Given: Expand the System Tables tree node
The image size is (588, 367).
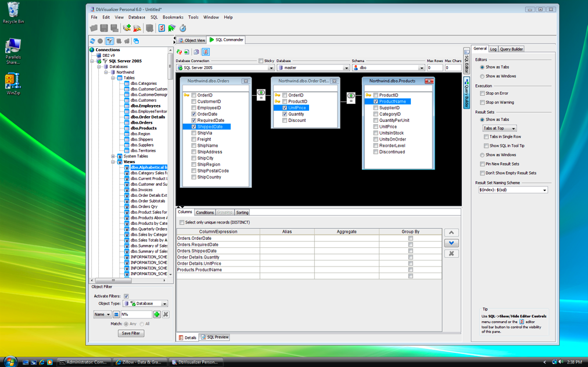Looking at the screenshot, I should pos(113,156).
